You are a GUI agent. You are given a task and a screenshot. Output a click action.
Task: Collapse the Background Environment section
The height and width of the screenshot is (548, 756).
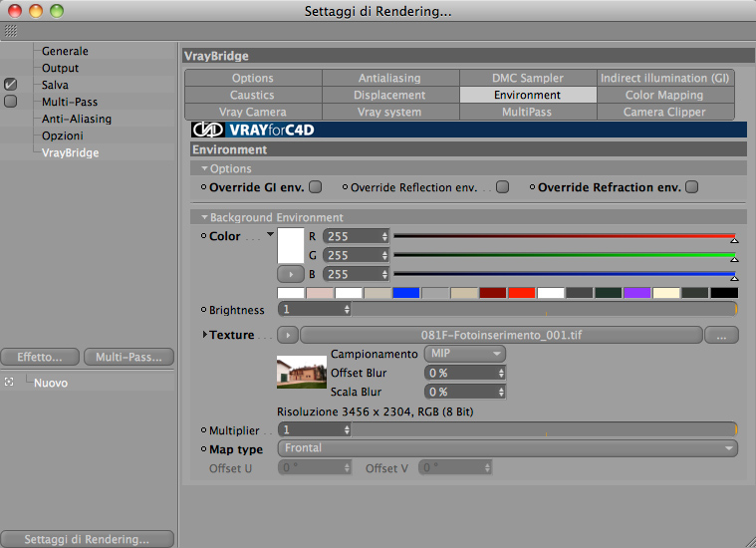click(x=204, y=217)
